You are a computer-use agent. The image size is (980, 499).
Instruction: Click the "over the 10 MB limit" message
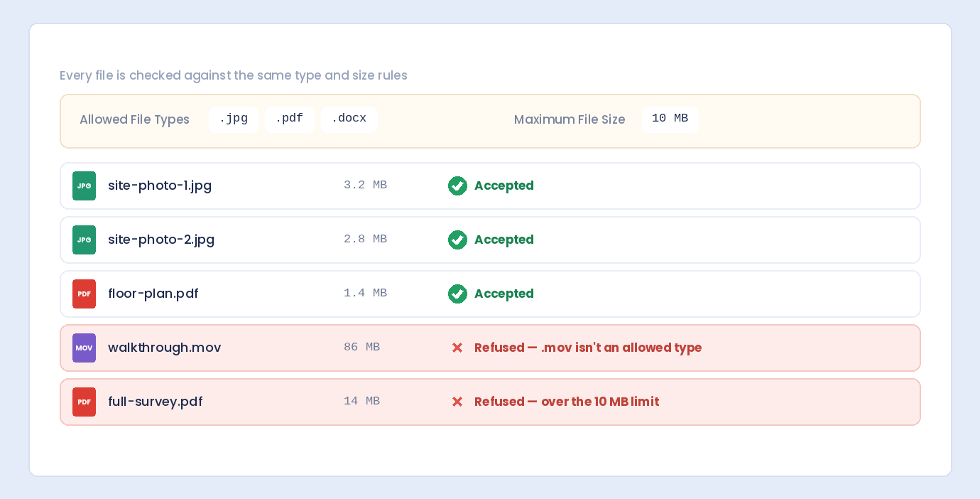(600, 402)
